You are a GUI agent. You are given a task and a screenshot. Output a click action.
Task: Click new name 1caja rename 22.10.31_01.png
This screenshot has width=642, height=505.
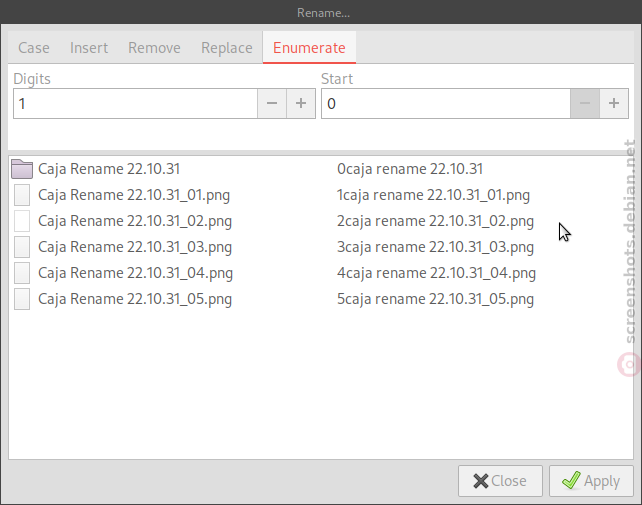coord(433,195)
